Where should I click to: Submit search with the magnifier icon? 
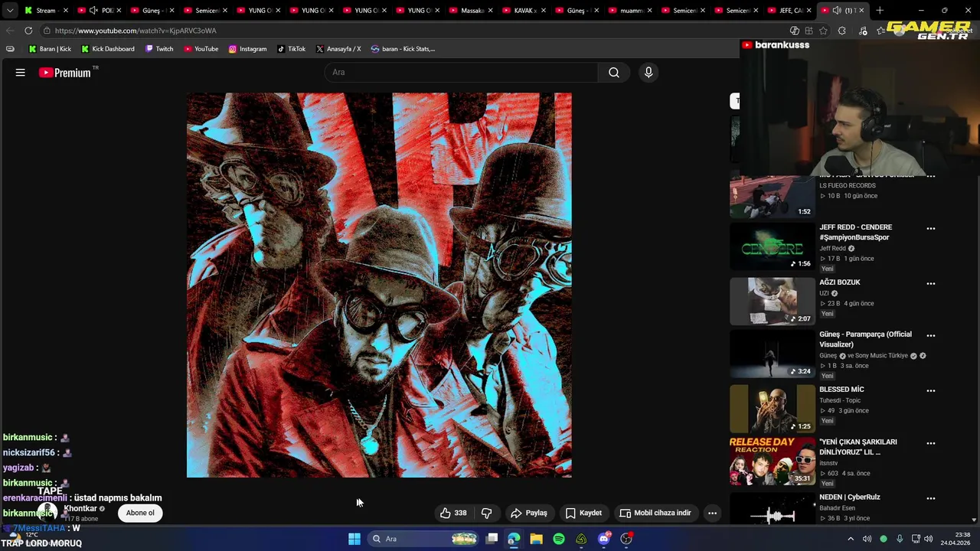pyautogui.click(x=614, y=73)
